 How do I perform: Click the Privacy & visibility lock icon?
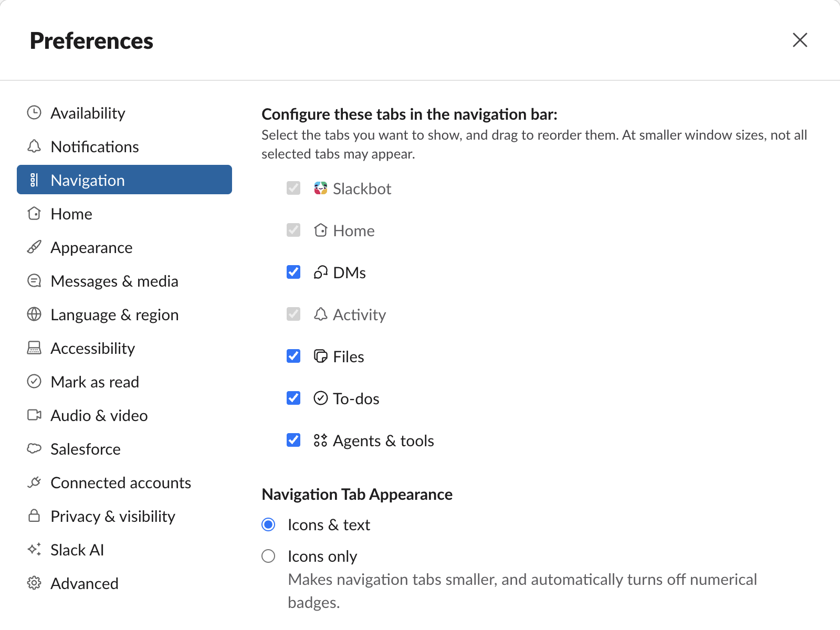tap(34, 516)
